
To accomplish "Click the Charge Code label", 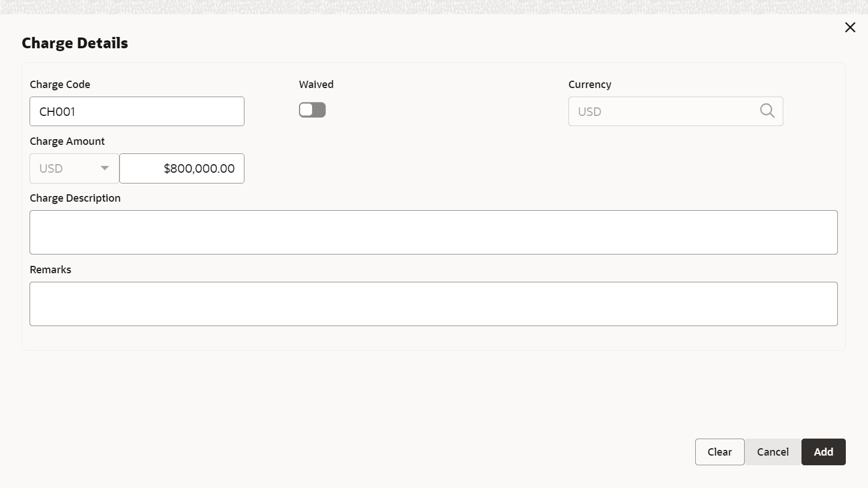I will (x=60, y=84).
